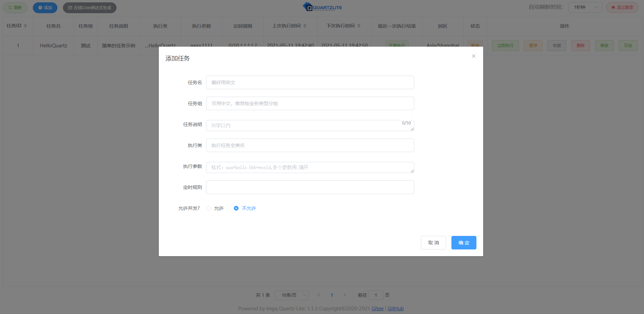644x314 pixels.
Task: Click 确定 to confirm the task
Action: [464, 243]
